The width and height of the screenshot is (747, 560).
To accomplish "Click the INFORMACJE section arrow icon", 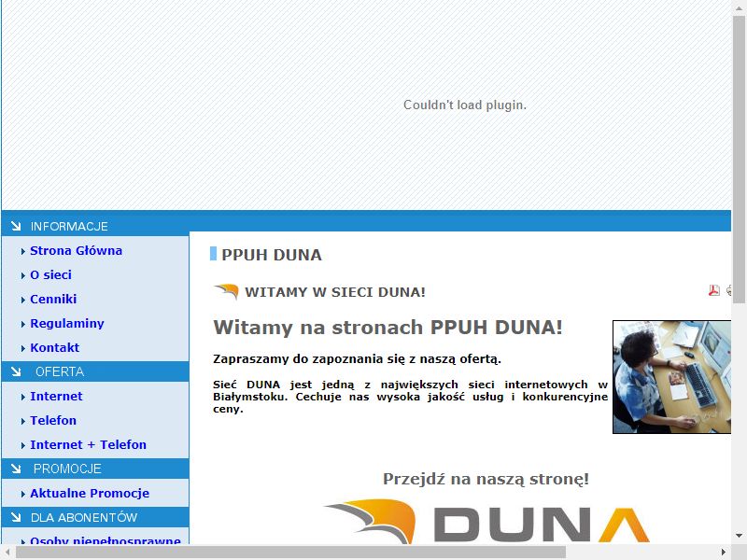I will 16,226.
